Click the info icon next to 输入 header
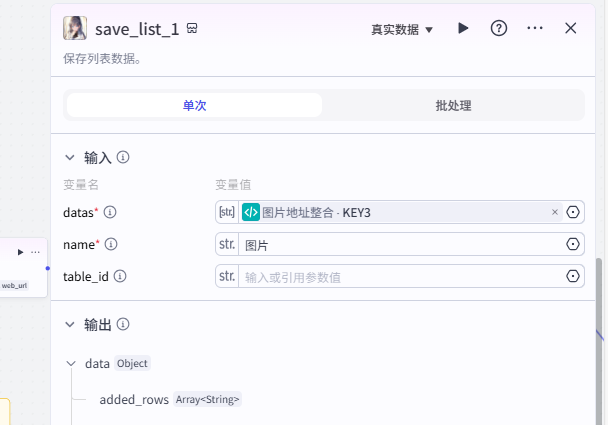Image resolution: width=608 pixels, height=425 pixels. 124,157
